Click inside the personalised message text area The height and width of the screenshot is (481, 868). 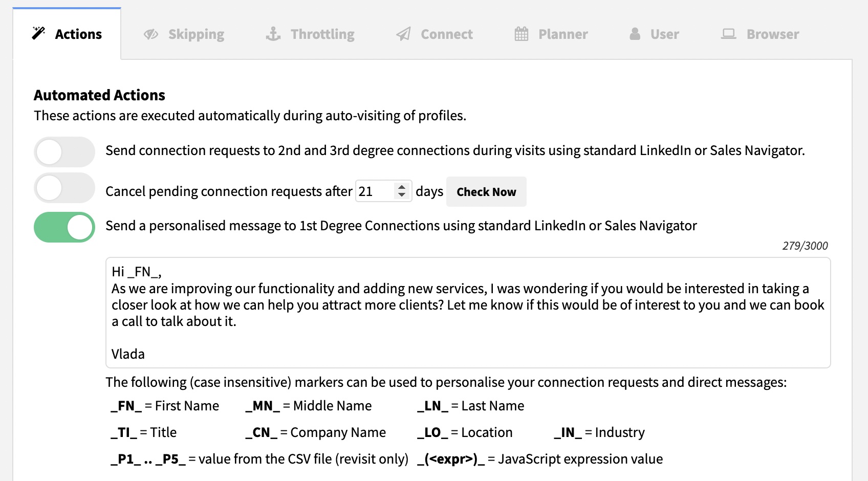click(x=468, y=313)
